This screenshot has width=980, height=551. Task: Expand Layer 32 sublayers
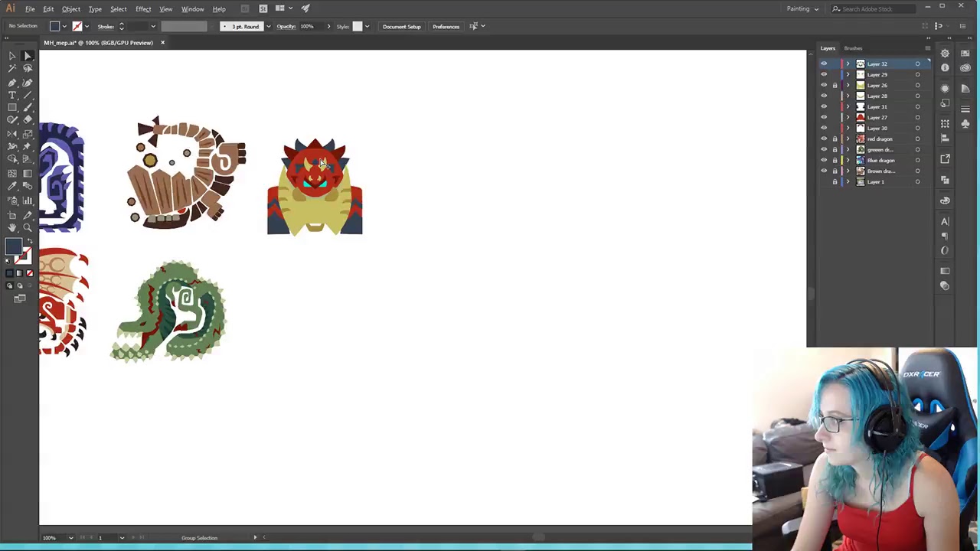click(x=848, y=64)
